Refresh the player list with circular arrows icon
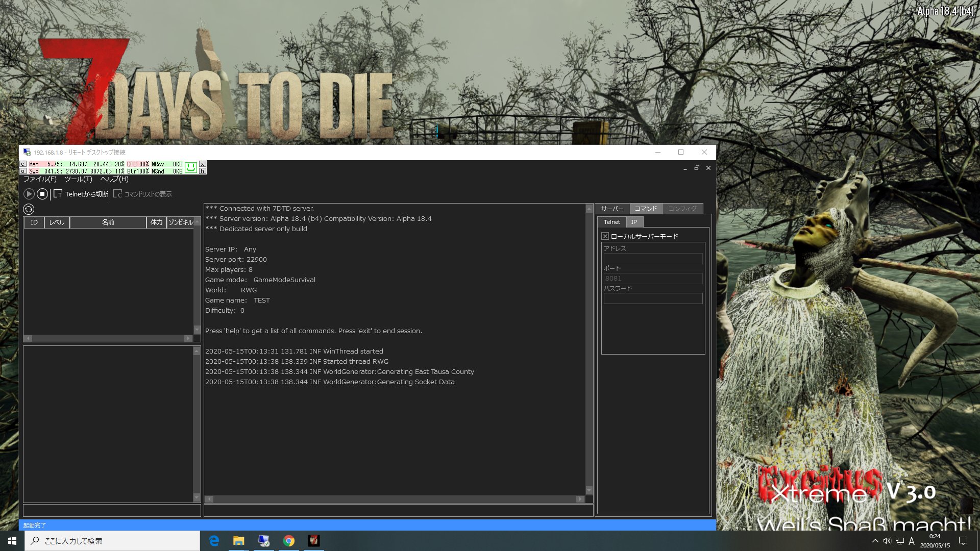The width and height of the screenshot is (980, 551). pos(29,209)
